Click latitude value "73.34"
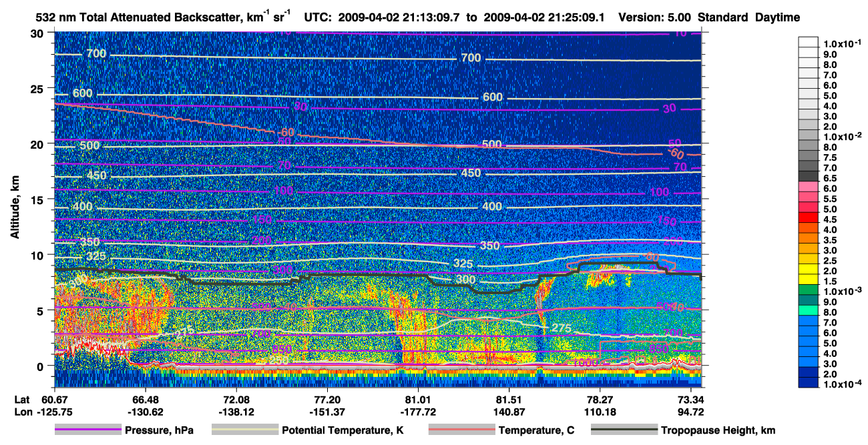The width and height of the screenshot is (868, 445). coord(690,399)
